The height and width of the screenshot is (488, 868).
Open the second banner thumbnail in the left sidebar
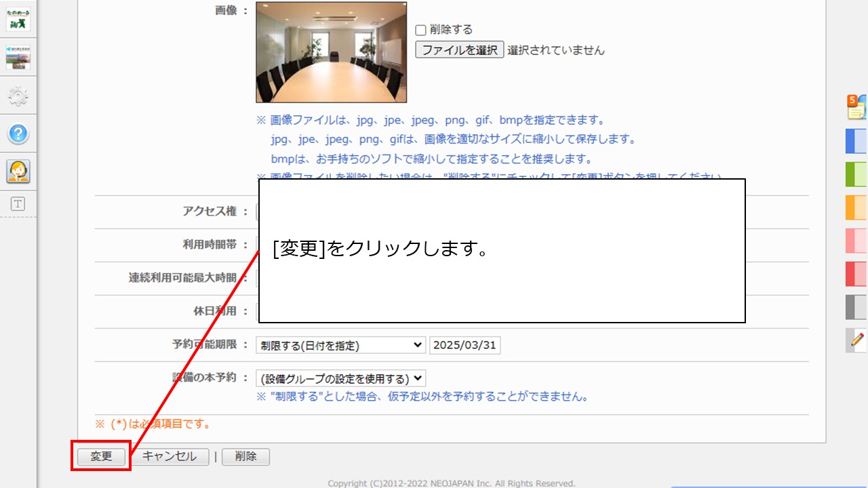pos(18,57)
